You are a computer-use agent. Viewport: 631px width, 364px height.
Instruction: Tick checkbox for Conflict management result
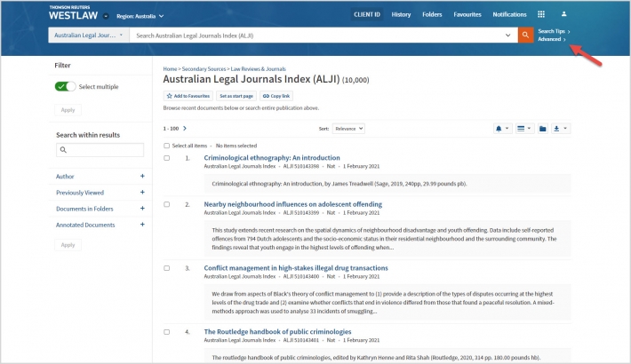coord(166,268)
